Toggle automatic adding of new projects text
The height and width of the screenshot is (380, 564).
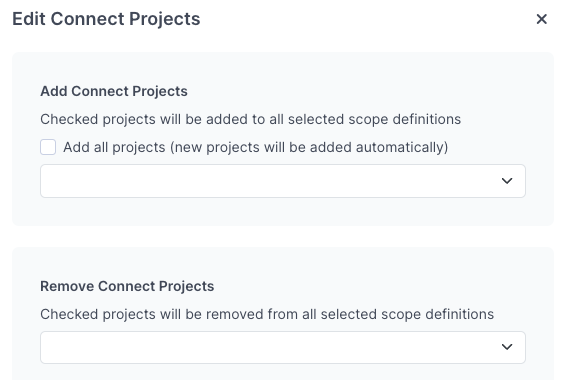(255, 147)
